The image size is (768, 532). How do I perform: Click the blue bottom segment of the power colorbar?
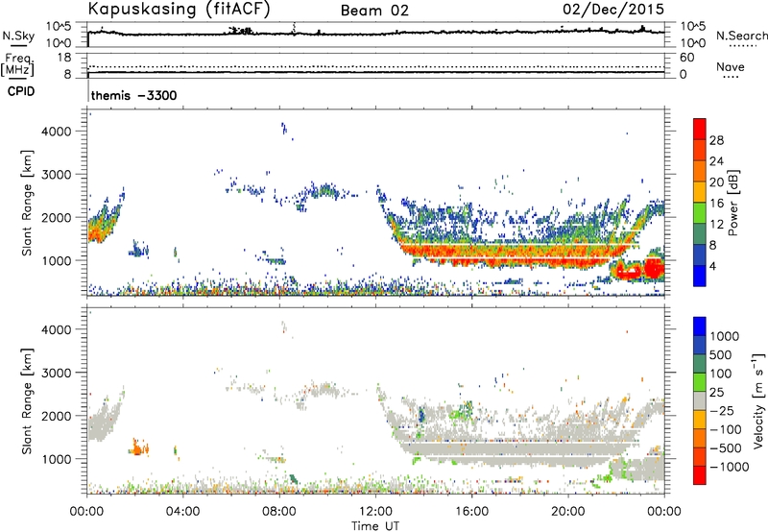coord(700,276)
